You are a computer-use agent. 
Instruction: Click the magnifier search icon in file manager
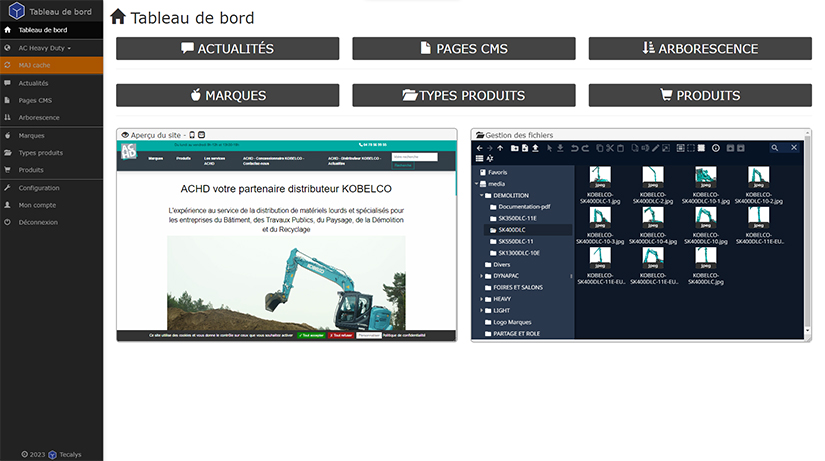(774, 148)
